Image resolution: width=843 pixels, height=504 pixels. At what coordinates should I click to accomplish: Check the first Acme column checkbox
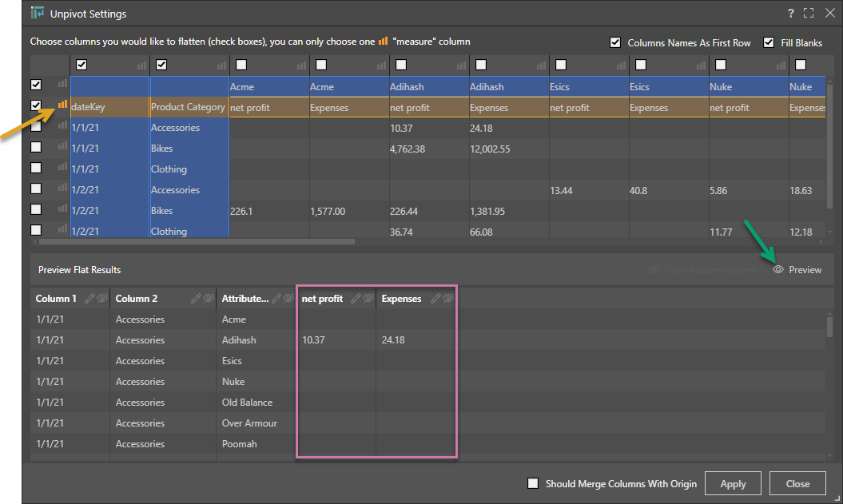tap(241, 65)
